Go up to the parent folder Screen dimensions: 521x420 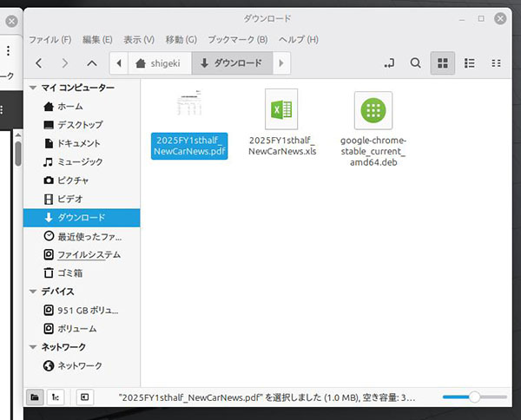pos(92,63)
